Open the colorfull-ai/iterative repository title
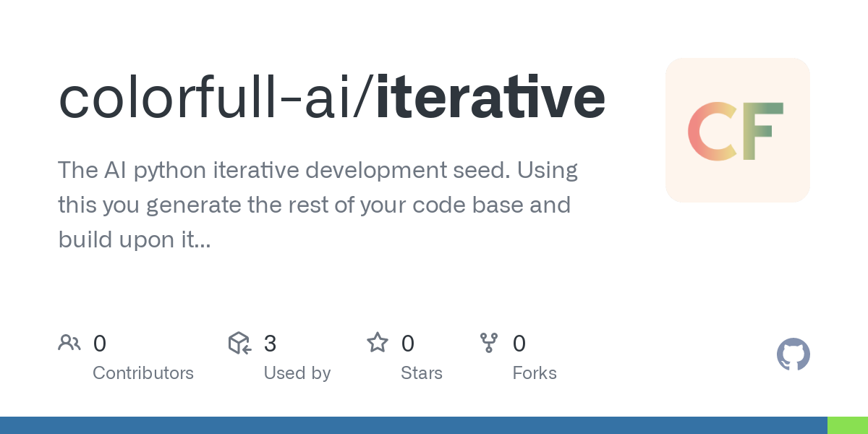This screenshot has height=434, width=868. 332,98
